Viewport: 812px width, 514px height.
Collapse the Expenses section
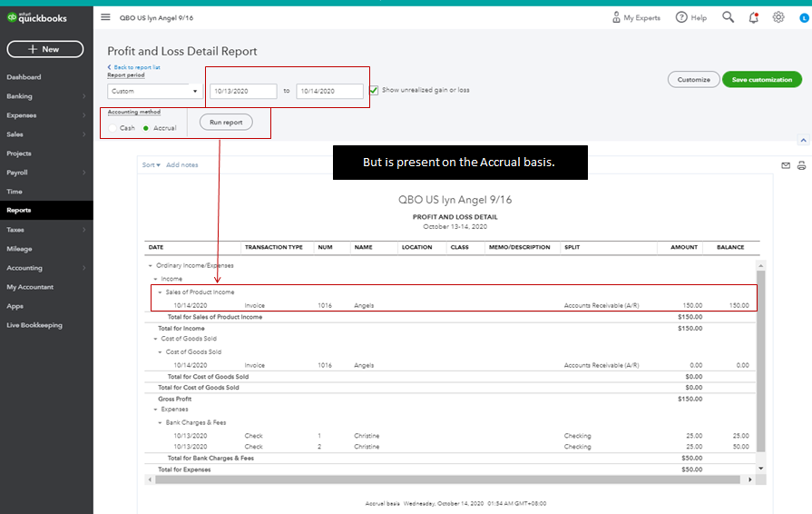click(x=155, y=410)
